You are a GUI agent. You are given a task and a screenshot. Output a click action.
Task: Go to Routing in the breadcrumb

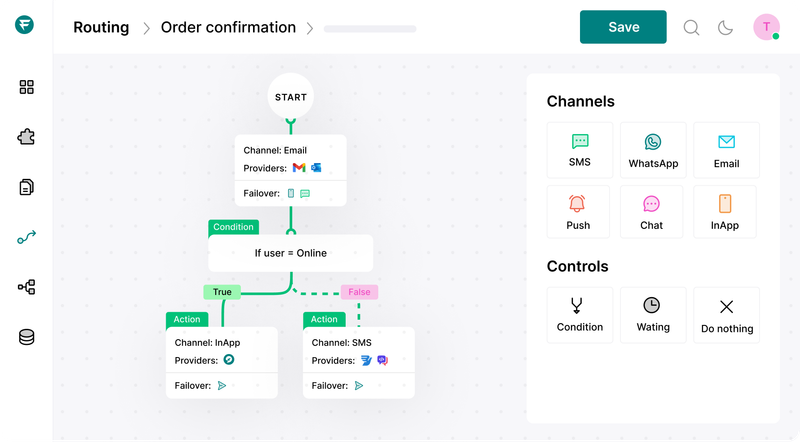point(101,28)
